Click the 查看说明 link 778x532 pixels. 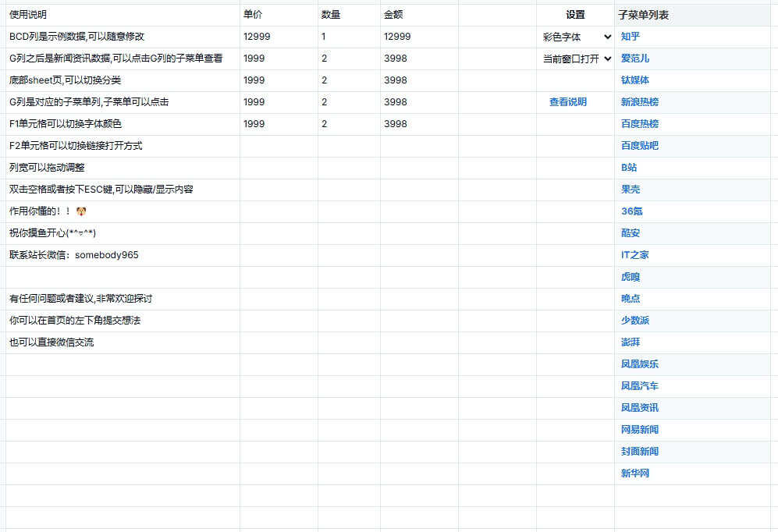pyautogui.click(x=567, y=101)
